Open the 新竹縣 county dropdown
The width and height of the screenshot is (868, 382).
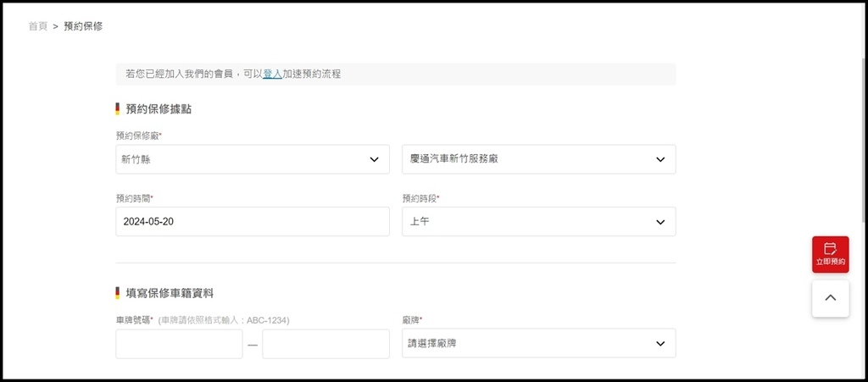click(x=253, y=159)
